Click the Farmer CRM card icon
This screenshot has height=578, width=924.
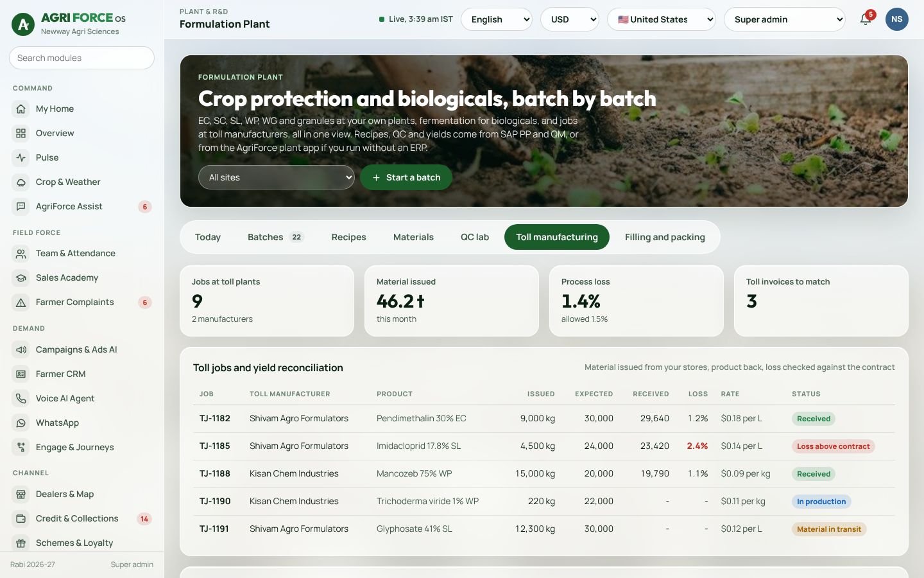(21, 374)
